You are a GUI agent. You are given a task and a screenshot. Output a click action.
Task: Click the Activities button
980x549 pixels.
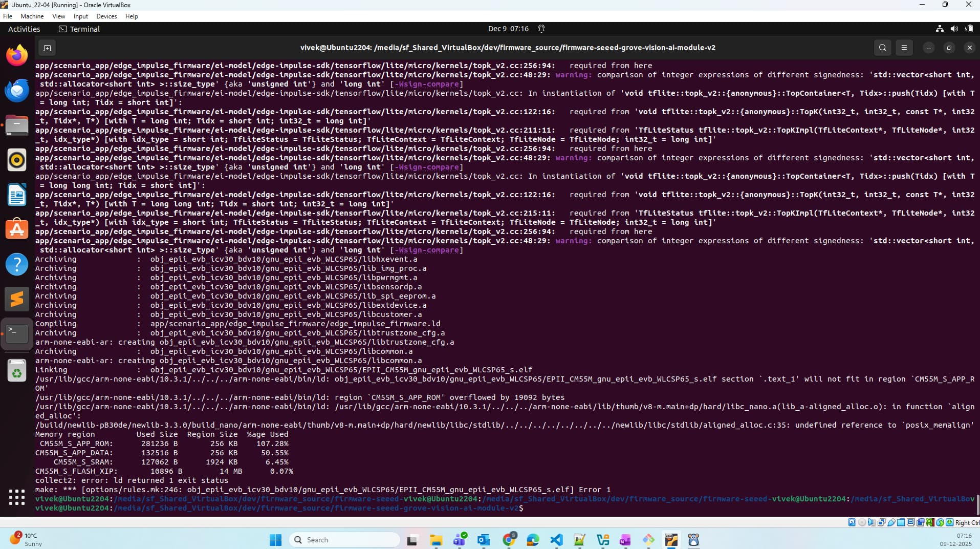pos(24,29)
